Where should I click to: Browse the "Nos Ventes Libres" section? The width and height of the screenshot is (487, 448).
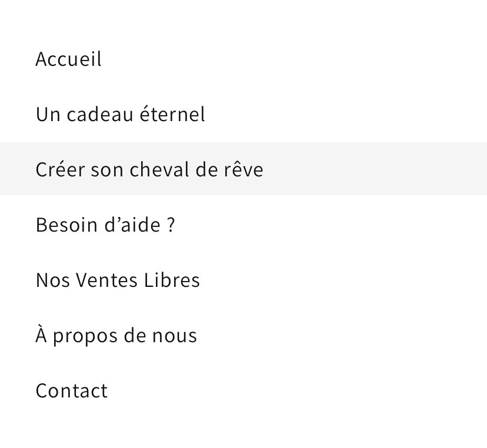(118, 280)
